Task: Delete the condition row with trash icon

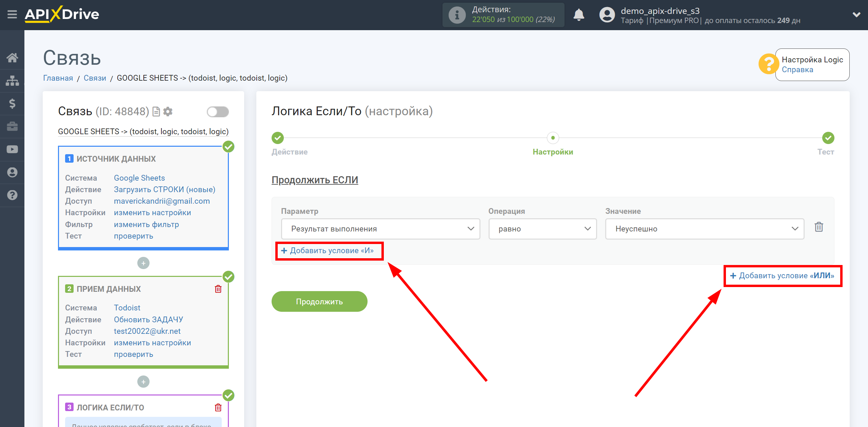Action: [819, 227]
